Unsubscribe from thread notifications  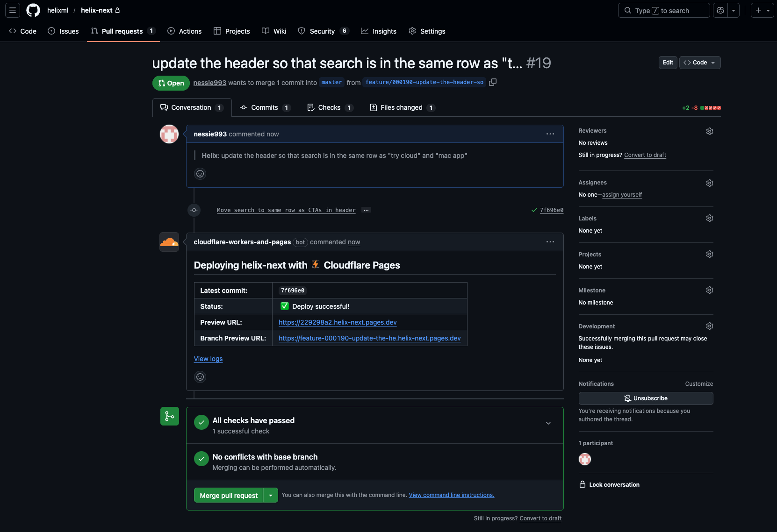click(646, 398)
